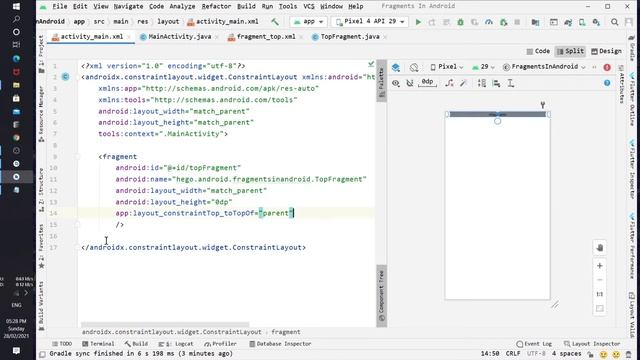The image size is (640, 360).
Task: Open the Resource Manager side tab
Action: [x=41, y=114]
